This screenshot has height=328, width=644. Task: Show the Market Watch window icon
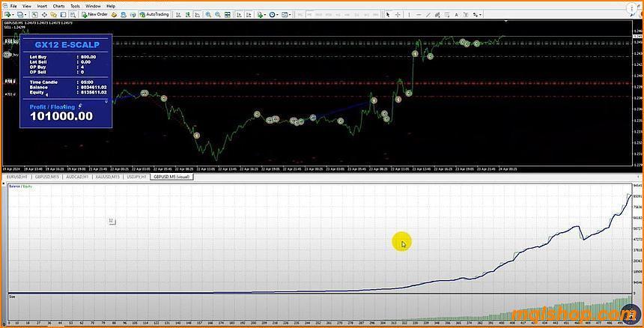click(x=35, y=14)
